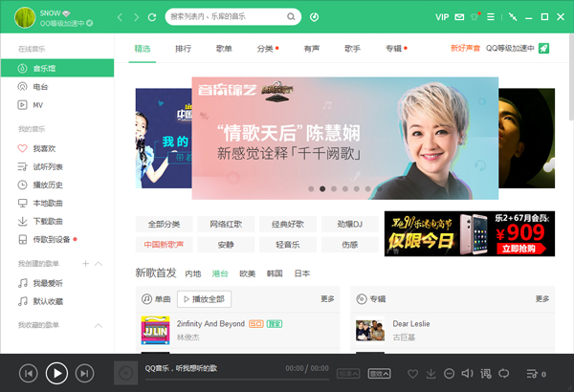Go back with the left arrow
The image size is (574, 392).
click(x=120, y=17)
